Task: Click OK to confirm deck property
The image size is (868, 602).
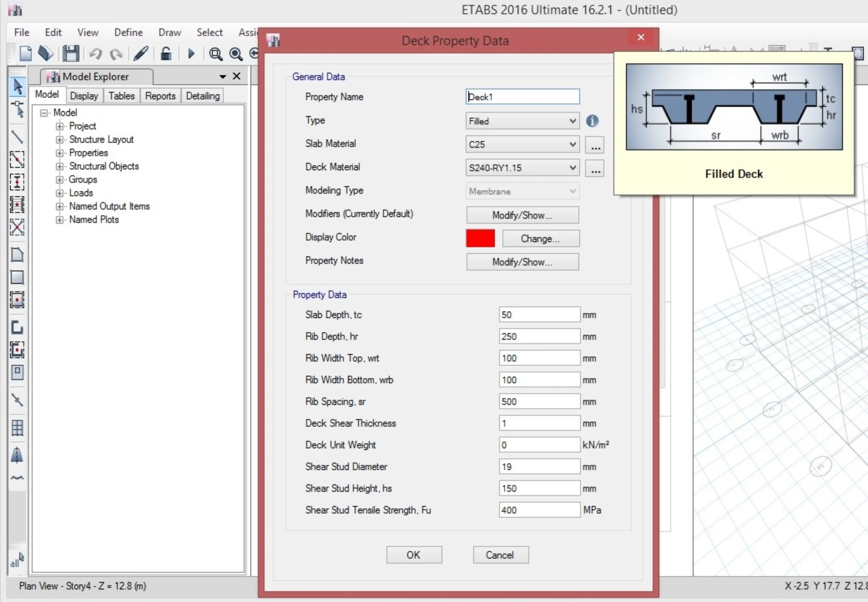Action: 414,555
